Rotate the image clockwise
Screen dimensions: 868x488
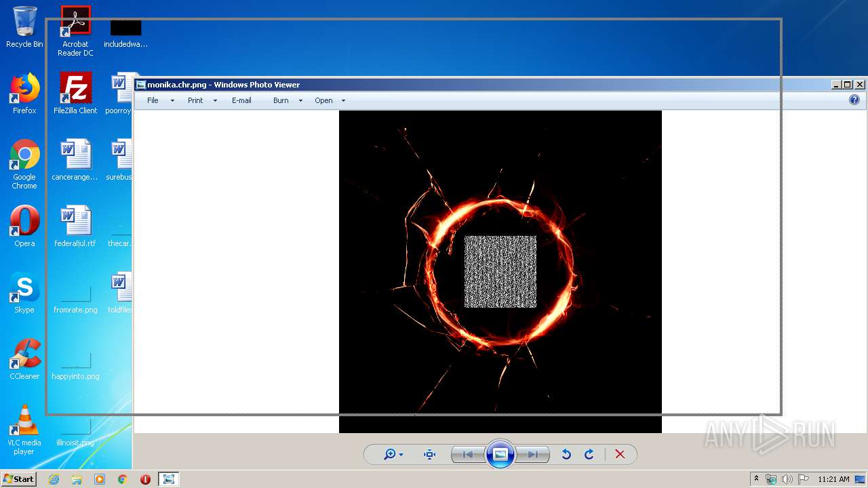589,455
